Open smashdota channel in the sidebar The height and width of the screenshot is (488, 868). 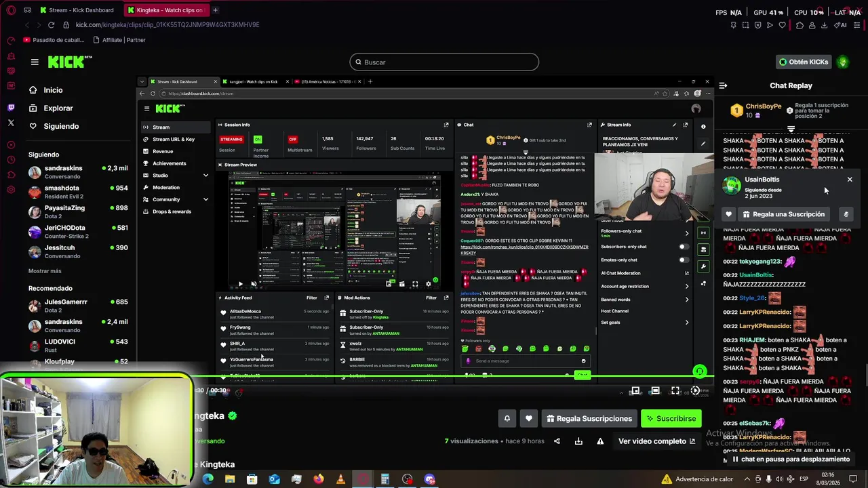pyautogui.click(x=78, y=191)
